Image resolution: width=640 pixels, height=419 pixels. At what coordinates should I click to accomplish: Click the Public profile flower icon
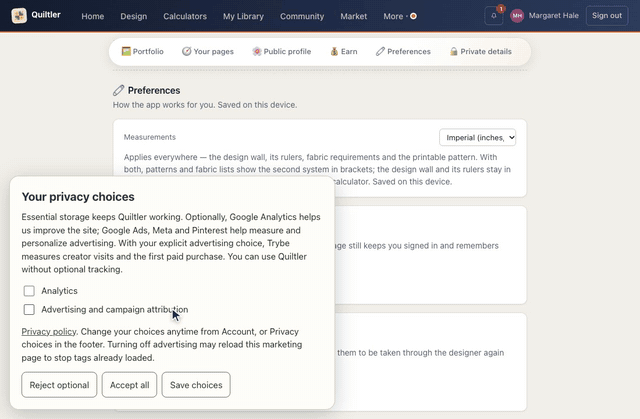click(x=257, y=51)
